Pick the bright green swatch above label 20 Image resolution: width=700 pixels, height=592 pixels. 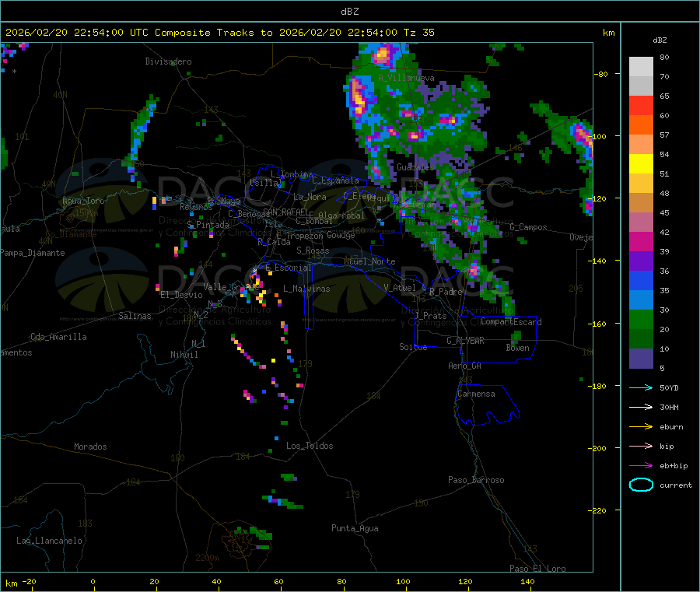point(641,319)
